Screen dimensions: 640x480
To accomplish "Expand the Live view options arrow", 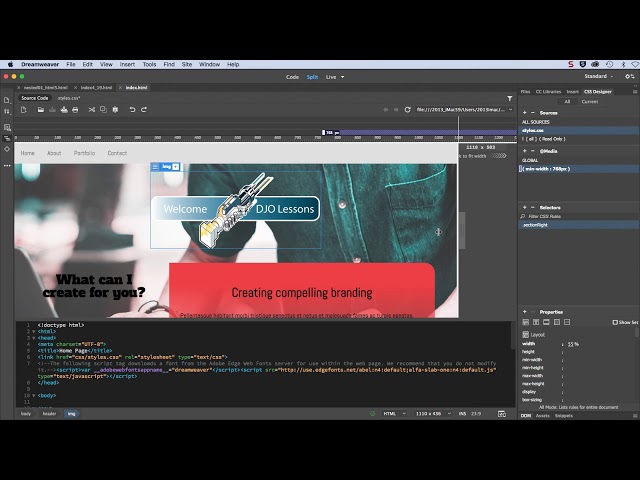I will [342, 77].
